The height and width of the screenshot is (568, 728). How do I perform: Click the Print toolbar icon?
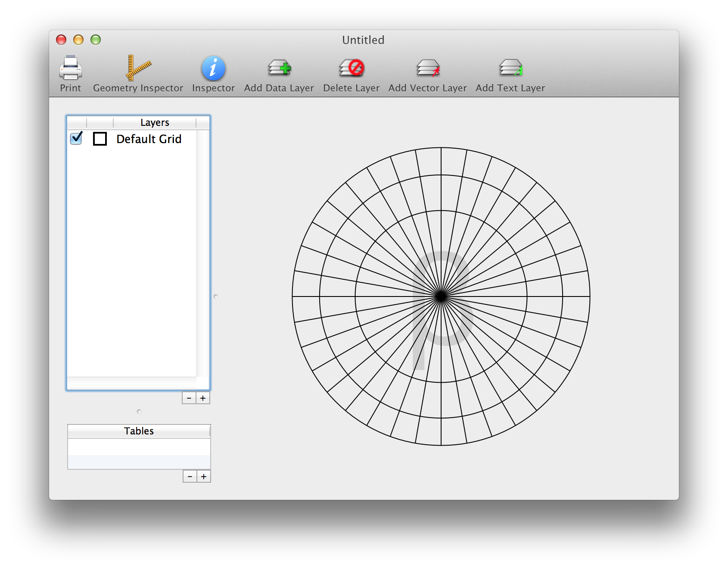70,68
